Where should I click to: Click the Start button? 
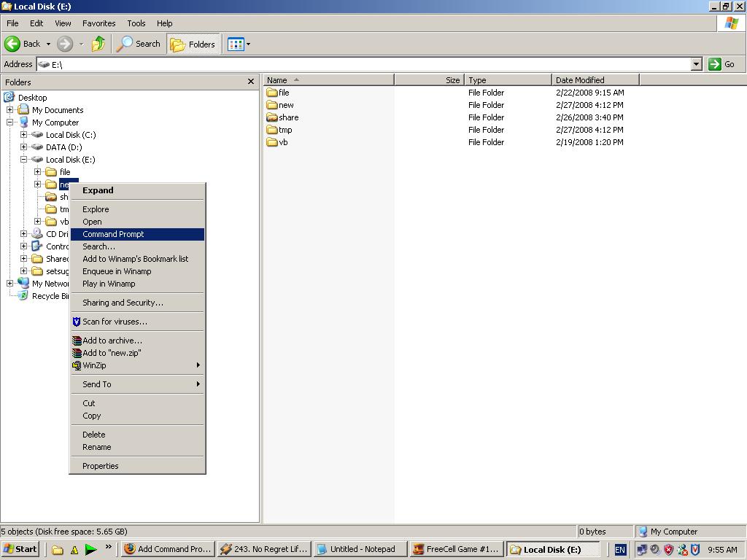coord(19,548)
